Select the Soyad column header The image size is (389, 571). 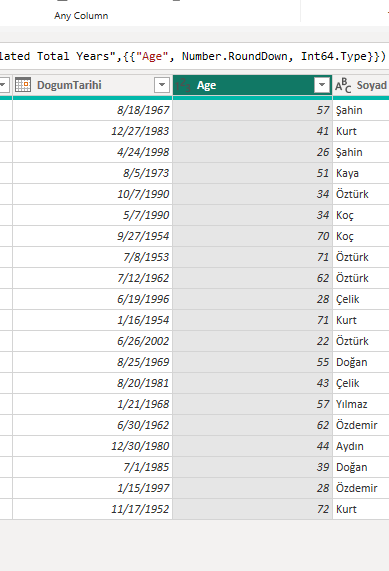click(x=361, y=85)
